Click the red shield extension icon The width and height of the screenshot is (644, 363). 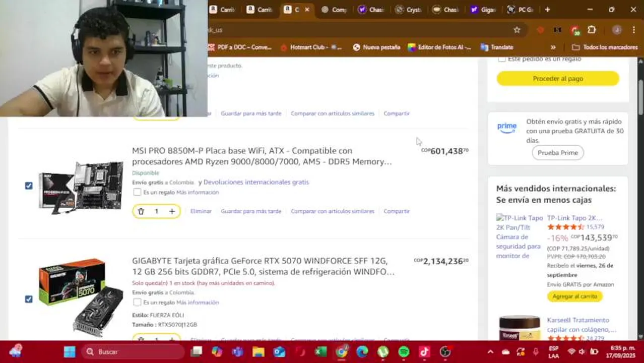coord(541,30)
